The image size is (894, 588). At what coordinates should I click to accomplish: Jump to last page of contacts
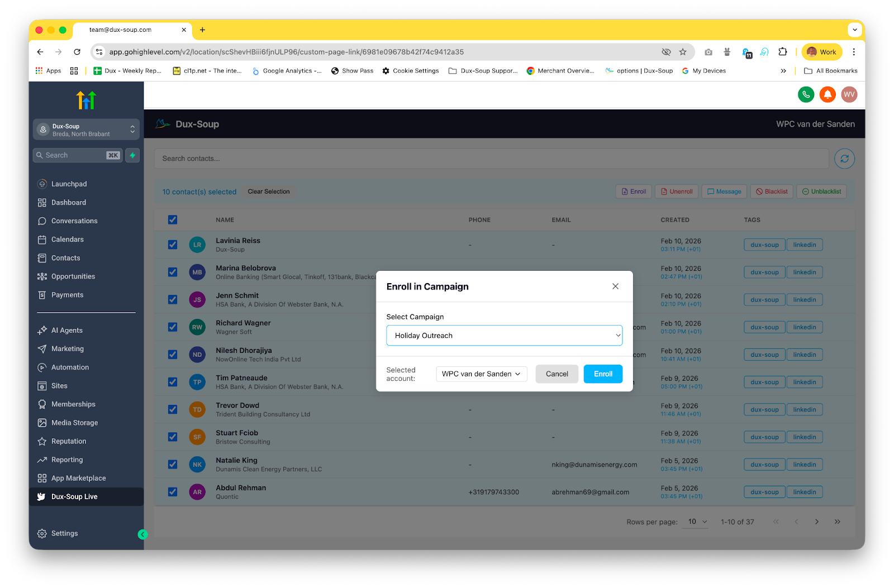837,522
